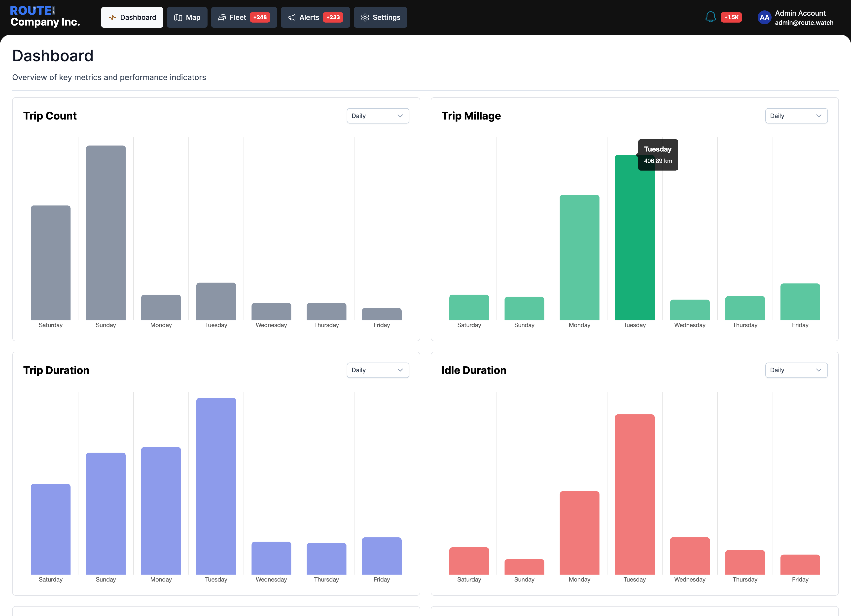Open Trip Millage Daily dropdown

click(x=796, y=116)
